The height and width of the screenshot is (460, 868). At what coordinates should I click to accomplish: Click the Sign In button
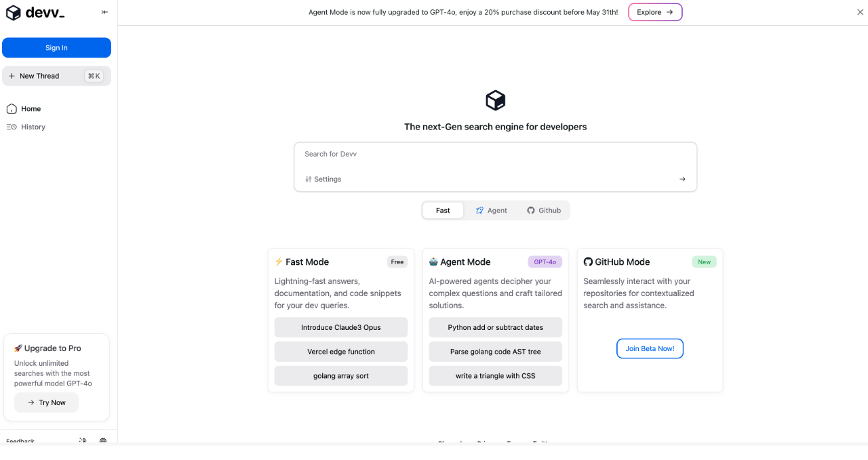point(56,47)
